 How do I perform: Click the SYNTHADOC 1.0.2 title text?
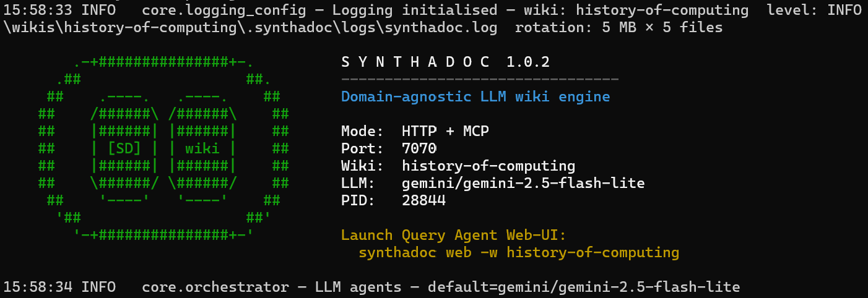point(446,62)
